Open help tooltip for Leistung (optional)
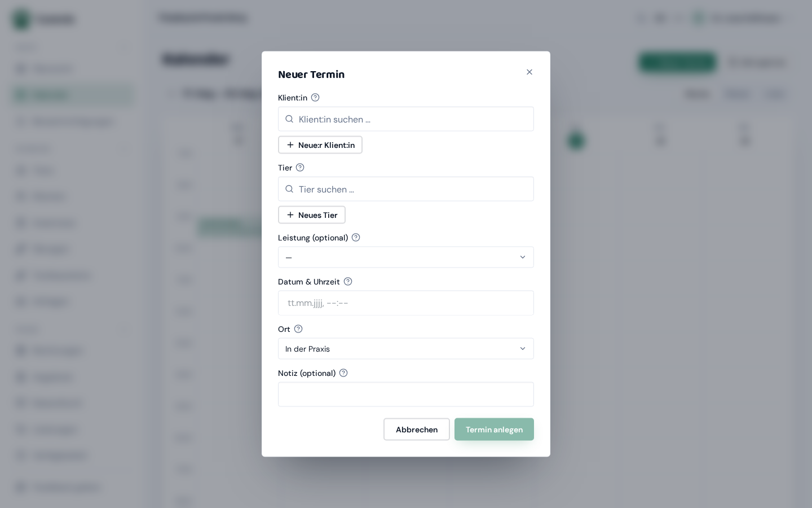Image resolution: width=812 pixels, height=508 pixels. click(356, 238)
